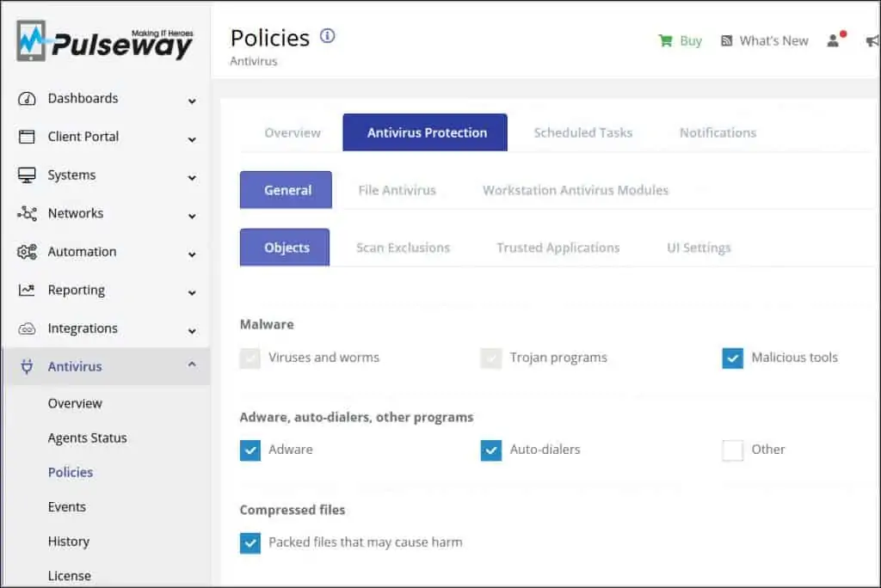Viewport: 881px width, 588px height.
Task: Click the Dashboards menu label
Action: click(x=83, y=98)
